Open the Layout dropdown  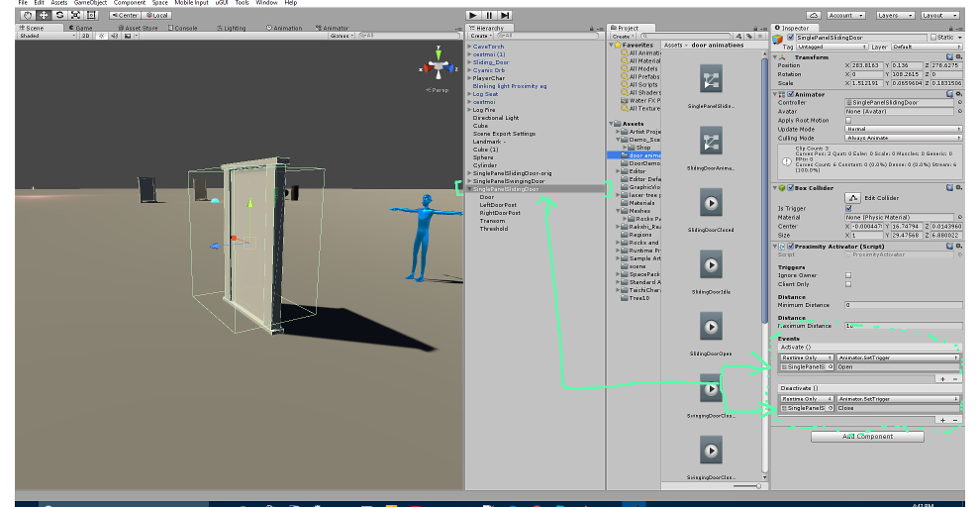pos(939,15)
